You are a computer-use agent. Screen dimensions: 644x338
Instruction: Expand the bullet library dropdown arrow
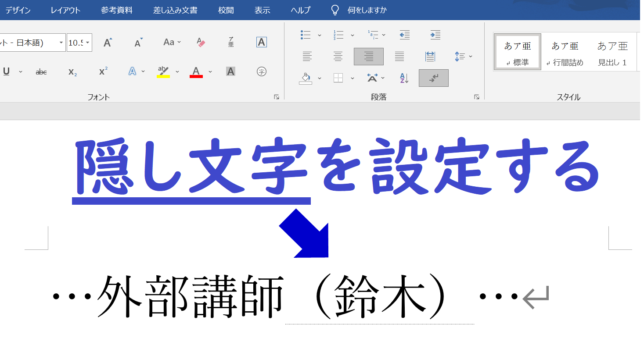[x=320, y=35]
